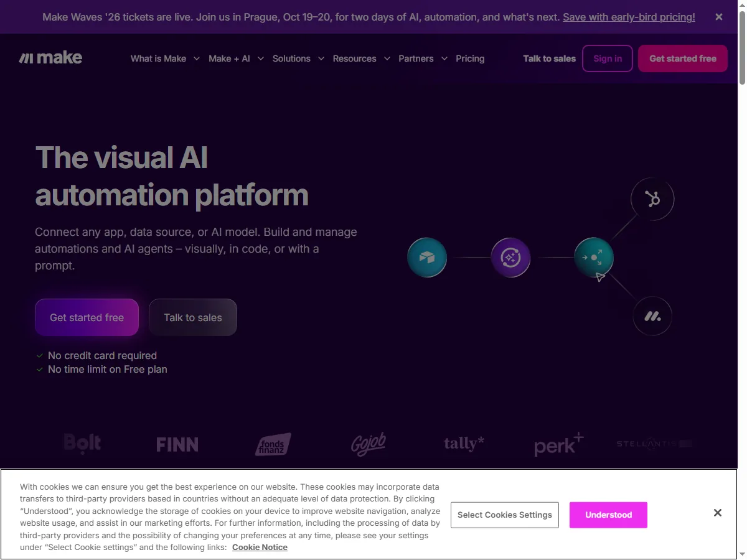Open the Solutions menu

[x=291, y=58]
